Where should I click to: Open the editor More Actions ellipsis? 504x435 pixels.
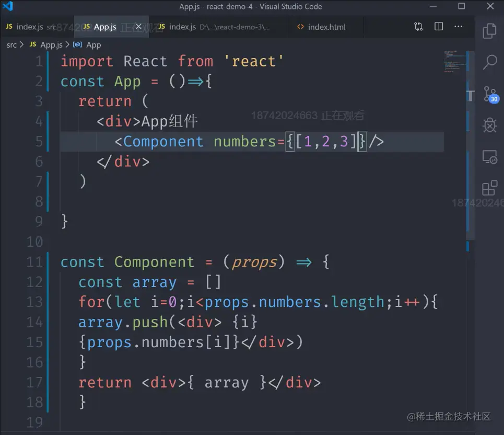[459, 26]
